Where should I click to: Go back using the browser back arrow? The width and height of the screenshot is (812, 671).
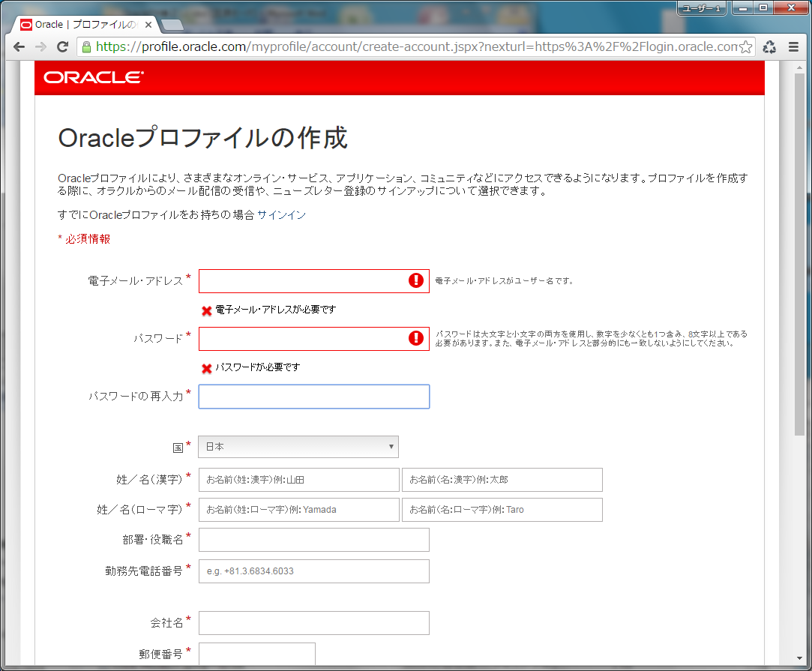coord(19,47)
